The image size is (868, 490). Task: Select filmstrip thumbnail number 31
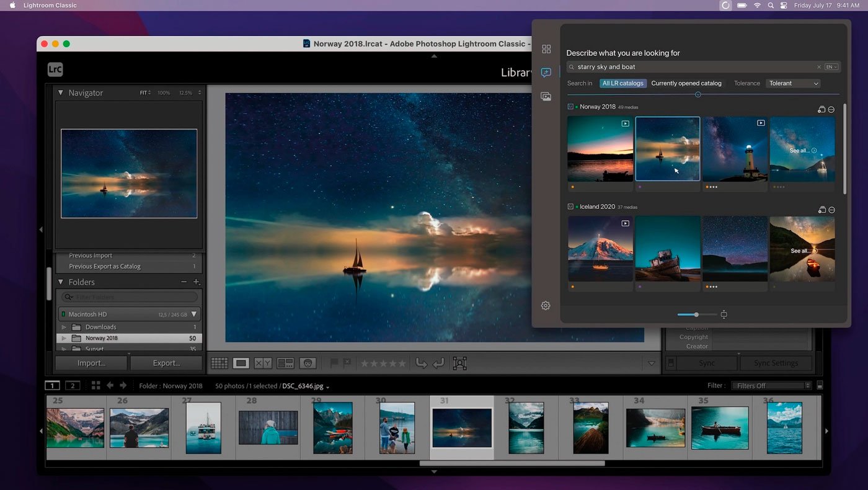(x=462, y=427)
